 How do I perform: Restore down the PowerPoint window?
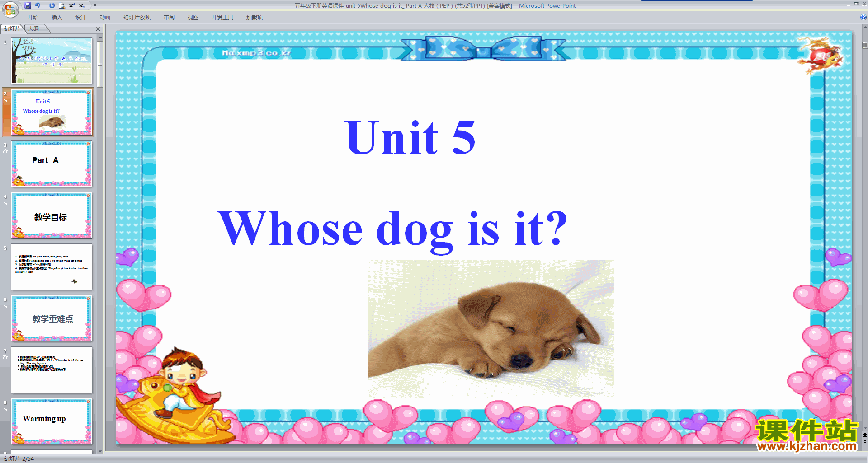(x=856, y=4)
